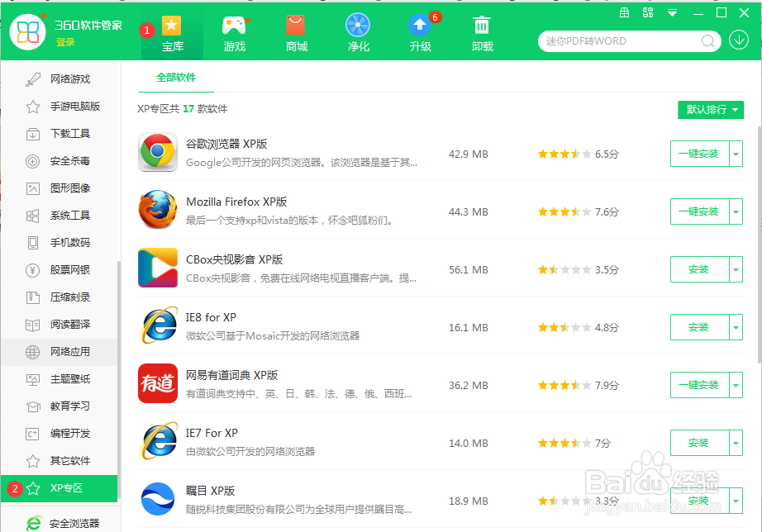Image resolution: width=762 pixels, height=532 pixels.
Task: Expand install options for 谷歌浏览器 XP版
Action: pos(736,154)
